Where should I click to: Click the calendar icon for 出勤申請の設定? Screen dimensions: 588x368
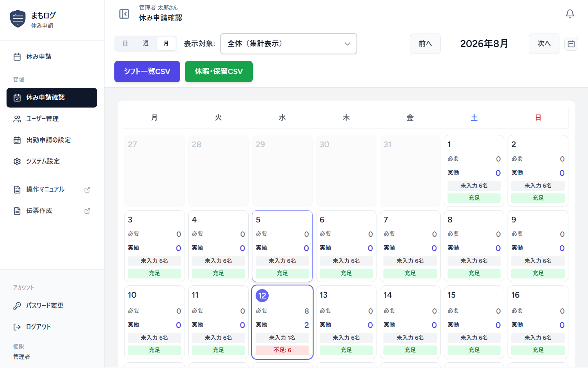[x=17, y=140]
